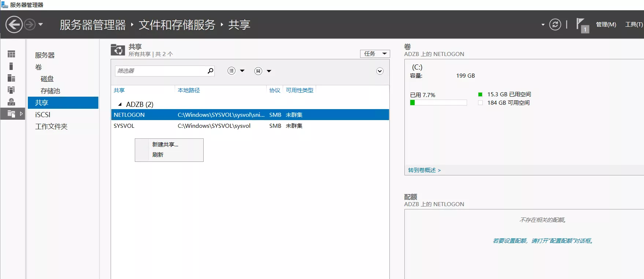Click the configure quota dialog link
Image resolution: width=644 pixels, height=279 pixels.
(543, 241)
